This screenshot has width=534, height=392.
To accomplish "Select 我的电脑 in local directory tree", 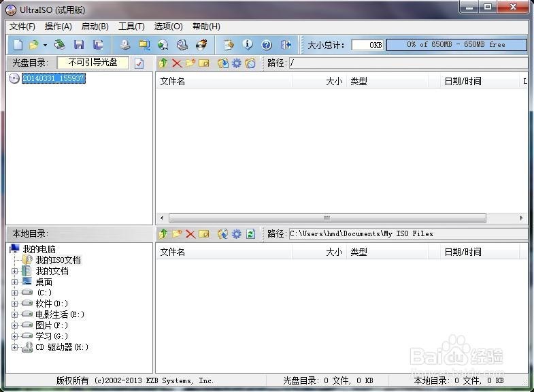I will tap(39, 249).
